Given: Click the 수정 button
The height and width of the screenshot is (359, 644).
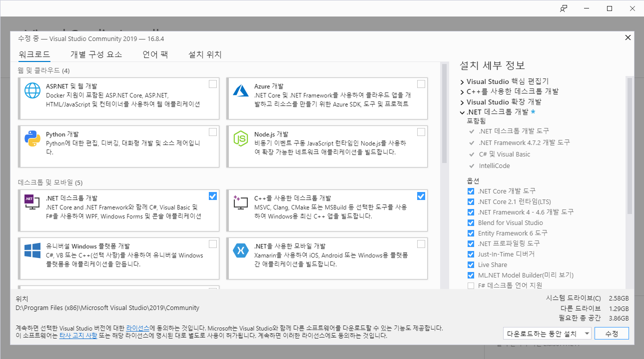Looking at the screenshot, I should pos(612,333).
